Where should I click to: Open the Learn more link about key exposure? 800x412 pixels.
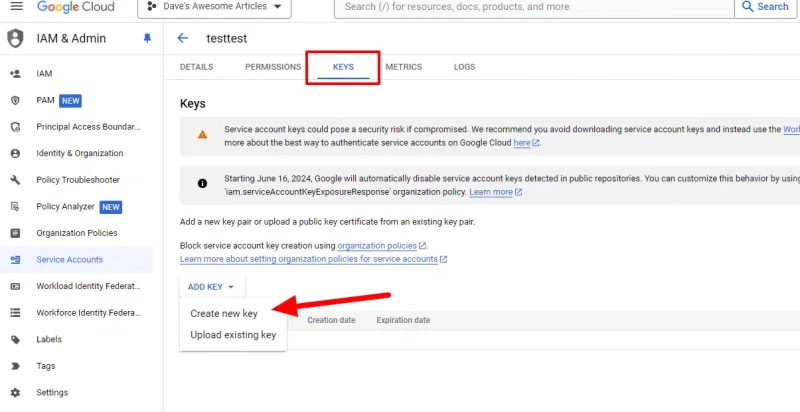pyautogui.click(x=491, y=192)
